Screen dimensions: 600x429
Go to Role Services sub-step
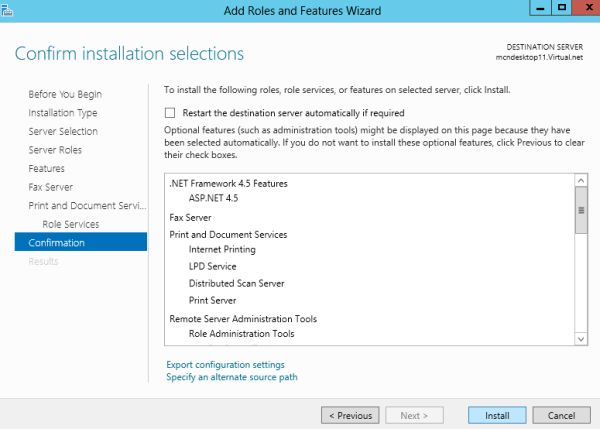71,224
